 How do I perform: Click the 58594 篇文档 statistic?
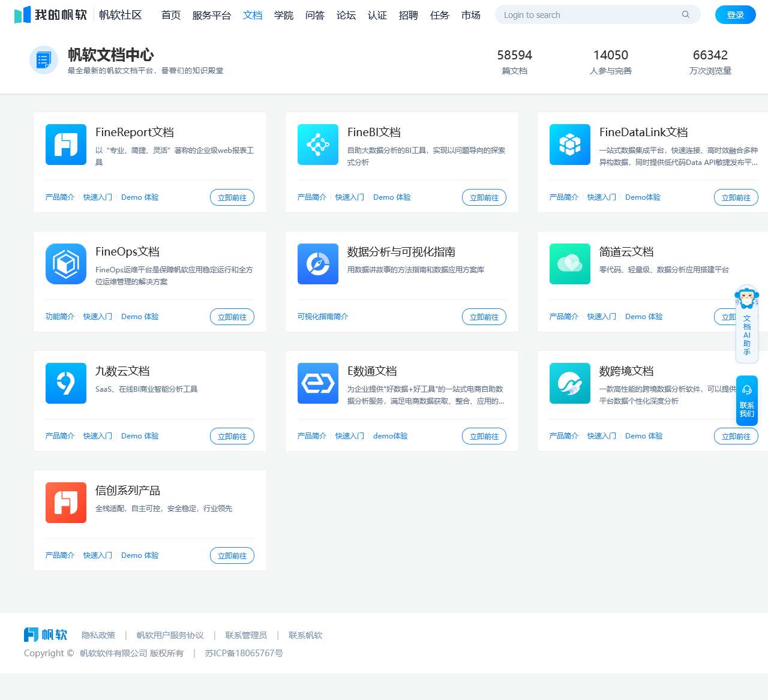pyautogui.click(x=515, y=62)
